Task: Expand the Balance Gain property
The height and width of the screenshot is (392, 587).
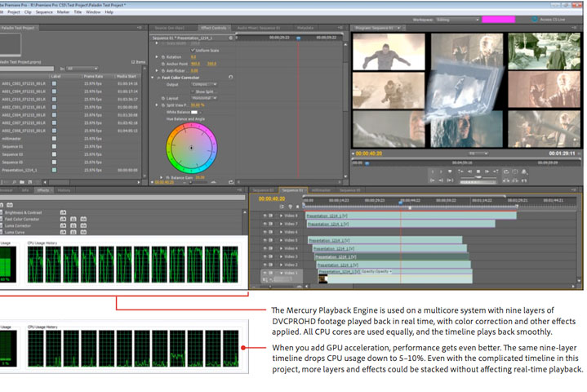Action: (162, 177)
